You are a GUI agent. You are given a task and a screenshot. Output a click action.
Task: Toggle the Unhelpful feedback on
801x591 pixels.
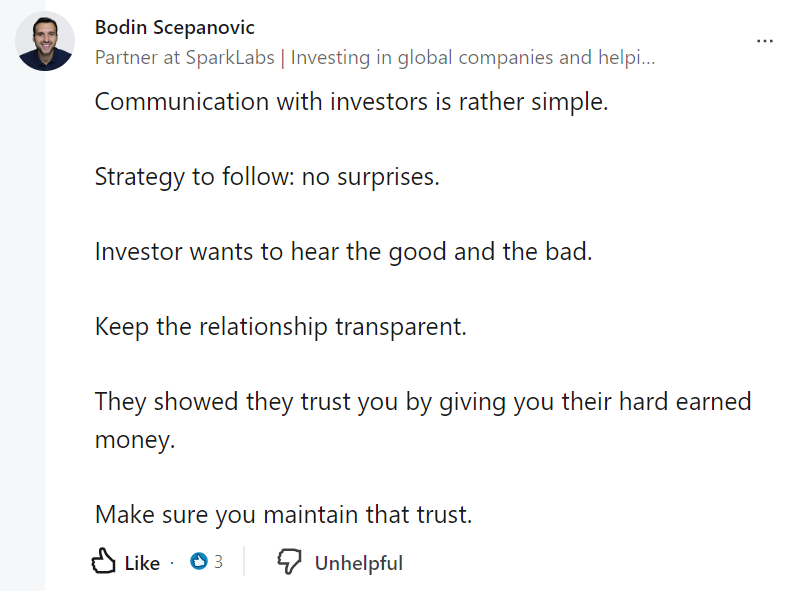pos(340,561)
